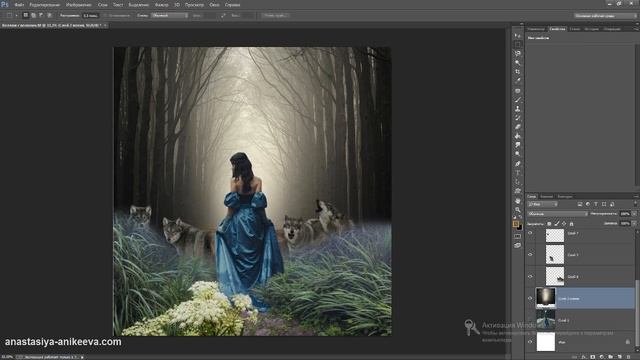
Task: Show the hidden Слой 1 layer
Action: click(530, 320)
